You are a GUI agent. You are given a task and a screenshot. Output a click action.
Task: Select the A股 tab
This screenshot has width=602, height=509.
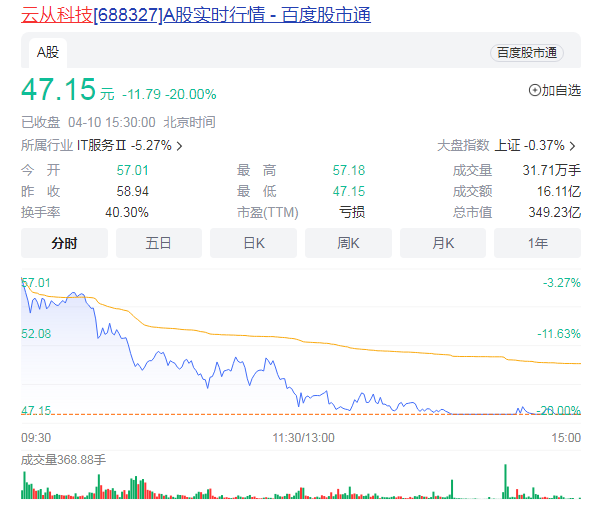pyautogui.click(x=49, y=52)
